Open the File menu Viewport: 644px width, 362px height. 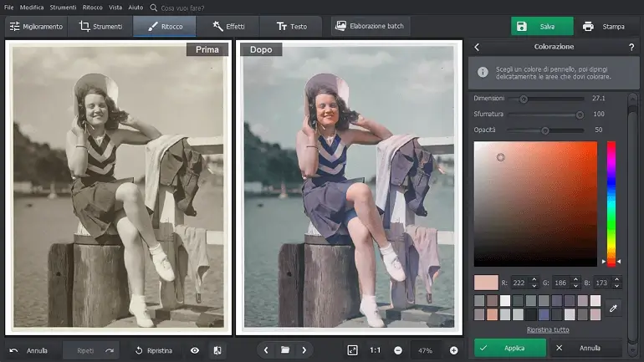click(8, 8)
